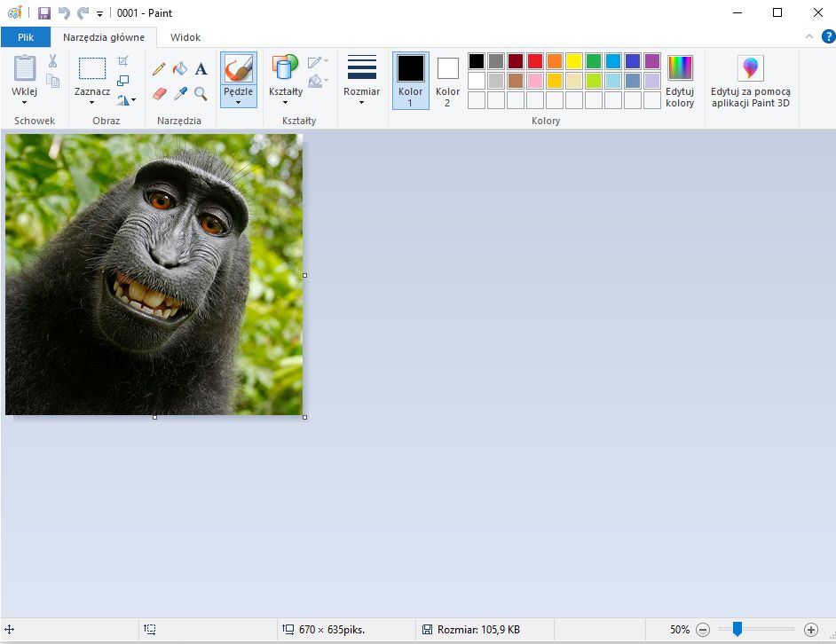
Task: Open Edytuj za pomocą aplikacji Paint 3D
Action: click(750, 81)
